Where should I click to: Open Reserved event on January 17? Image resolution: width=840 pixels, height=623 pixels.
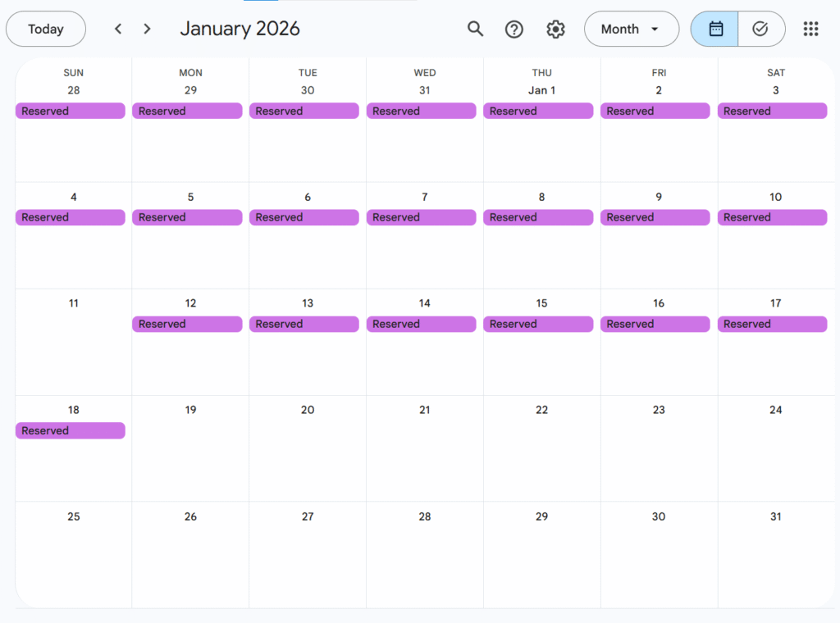pyautogui.click(x=772, y=324)
